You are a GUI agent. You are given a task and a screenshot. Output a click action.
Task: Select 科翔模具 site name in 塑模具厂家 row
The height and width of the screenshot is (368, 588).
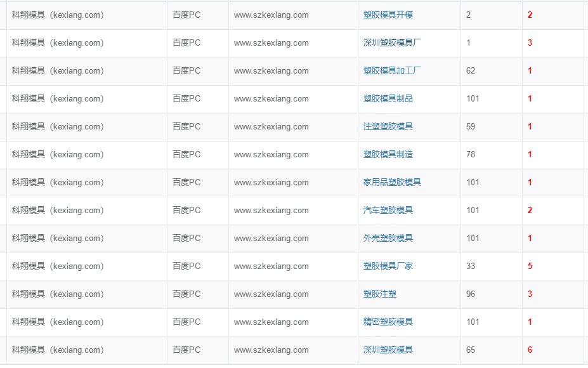click(58, 266)
